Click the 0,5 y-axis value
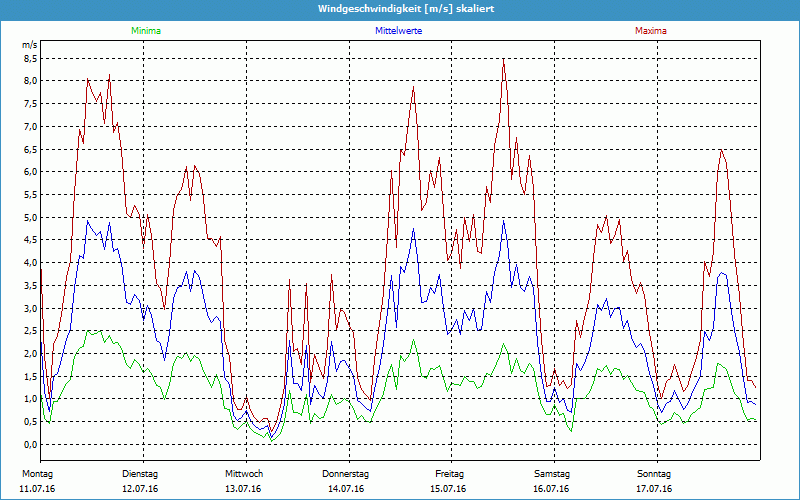The image size is (800, 500). point(31,421)
